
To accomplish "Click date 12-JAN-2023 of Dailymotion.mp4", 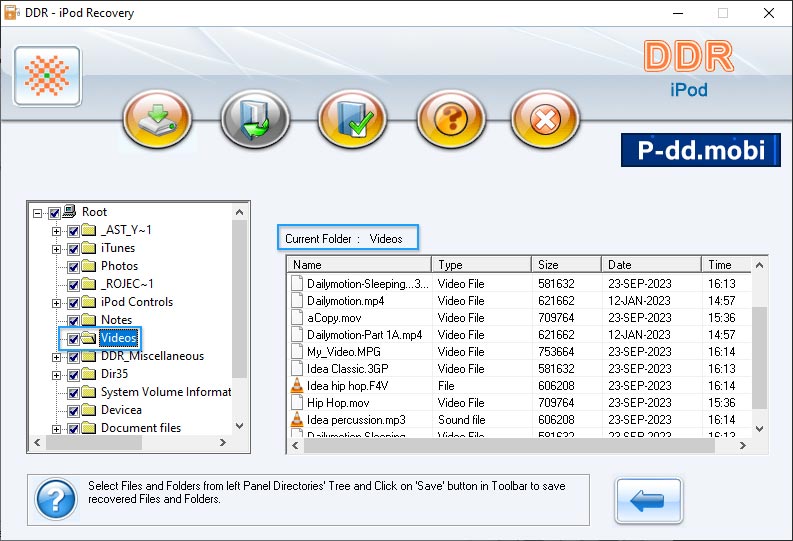I will pyautogui.click(x=640, y=301).
